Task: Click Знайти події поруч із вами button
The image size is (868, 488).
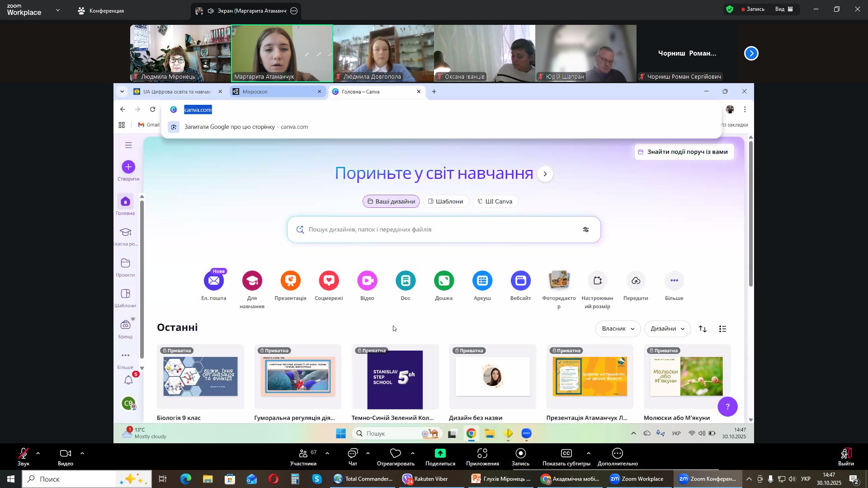Action: pos(684,152)
